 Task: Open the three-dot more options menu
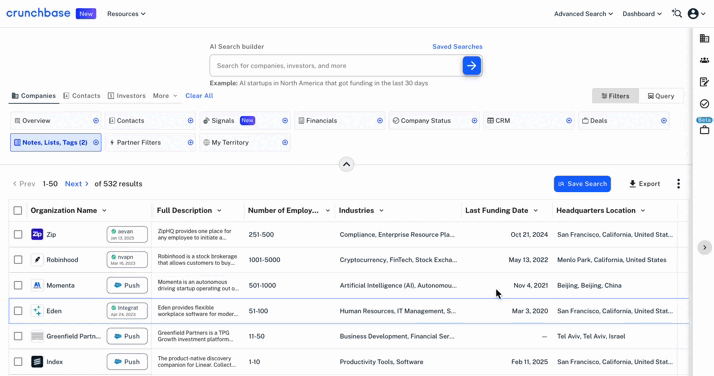coord(678,184)
